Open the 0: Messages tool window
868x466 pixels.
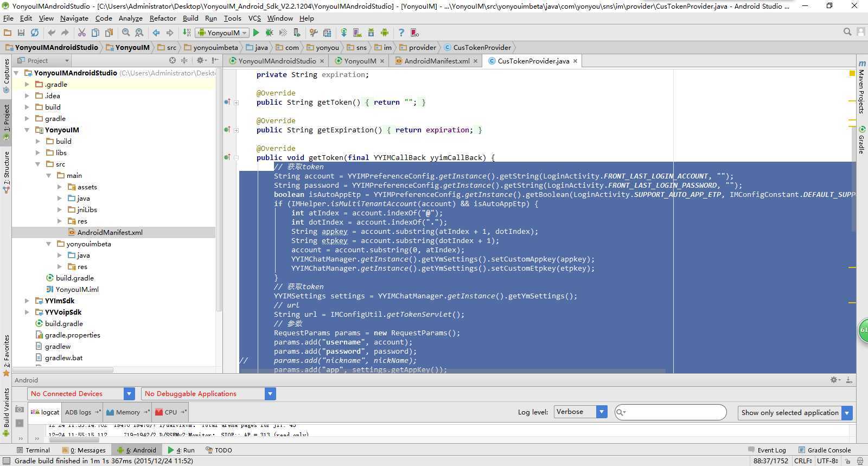point(84,450)
